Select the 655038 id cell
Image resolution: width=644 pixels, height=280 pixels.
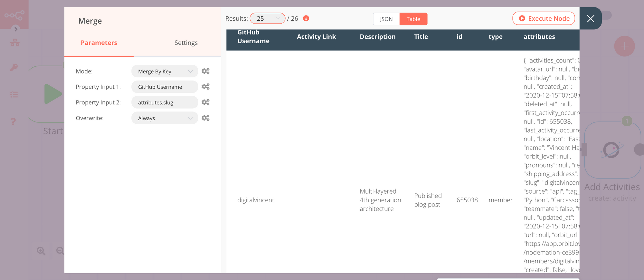coord(467,200)
